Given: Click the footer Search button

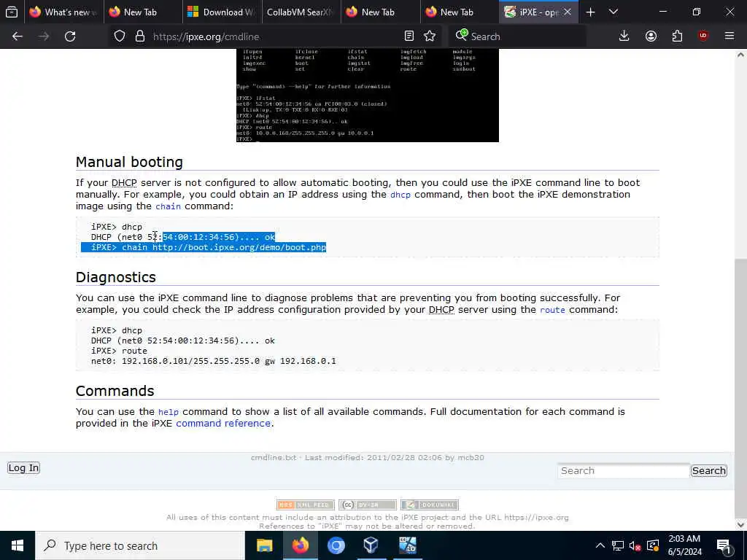Looking at the screenshot, I should tap(709, 470).
